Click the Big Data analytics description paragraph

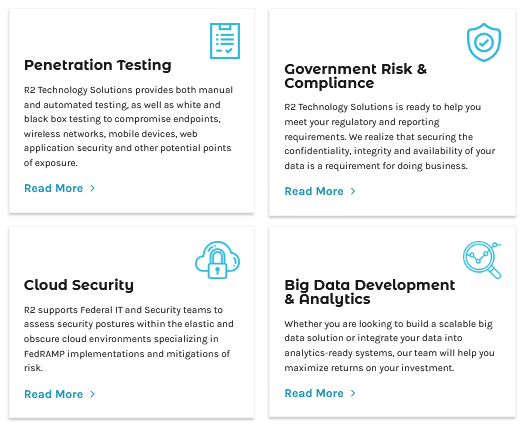pyautogui.click(x=389, y=346)
